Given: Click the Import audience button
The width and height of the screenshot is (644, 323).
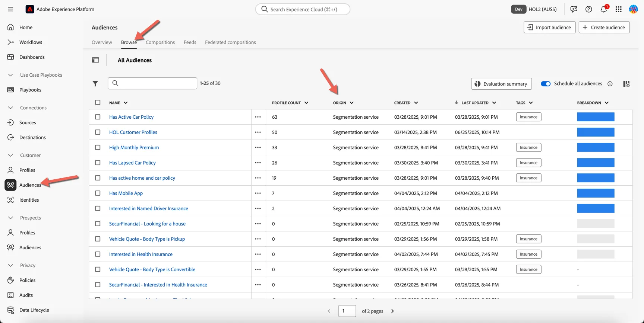Looking at the screenshot, I should pos(550,27).
